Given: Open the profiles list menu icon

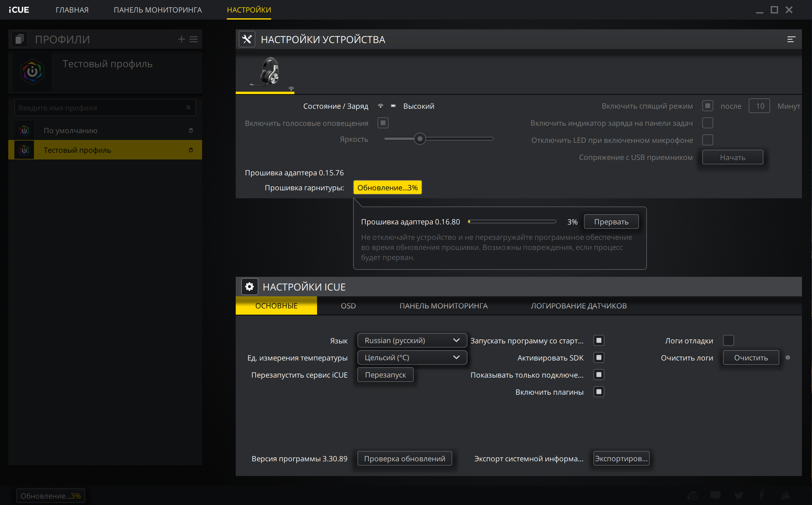Looking at the screenshot, I should pyautogui.click(x=194, y=39).
